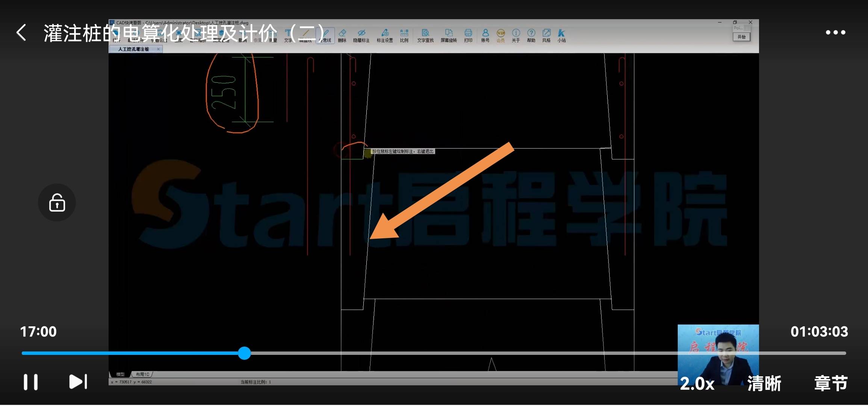The height and width of the screenshot is (406, 868).
Task: Select the 任意线 freehand line tool
Action: [x=325, y=36]
